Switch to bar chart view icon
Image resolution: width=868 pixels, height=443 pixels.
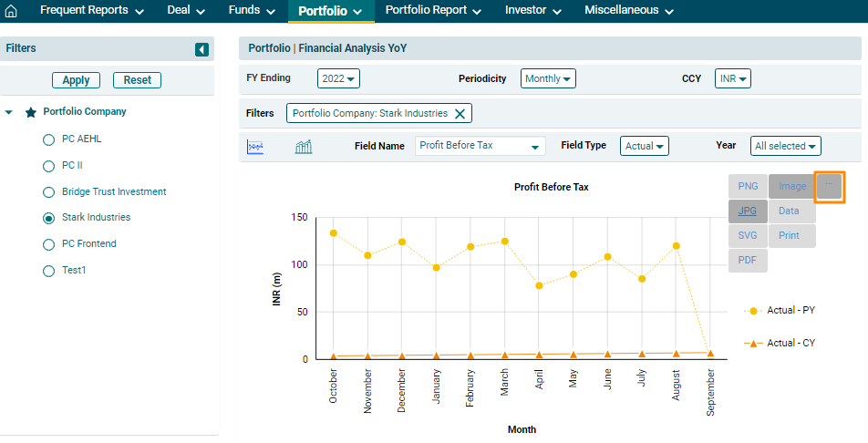click(304, 147)
